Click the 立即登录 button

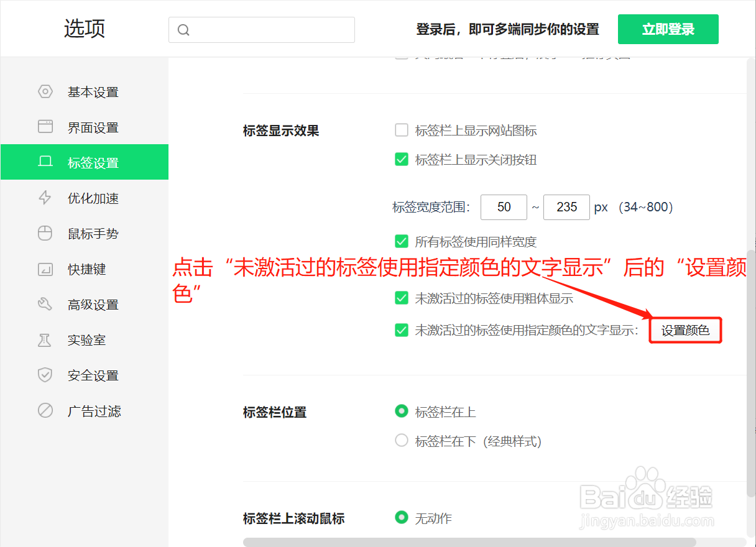click(x=668, y=29)
